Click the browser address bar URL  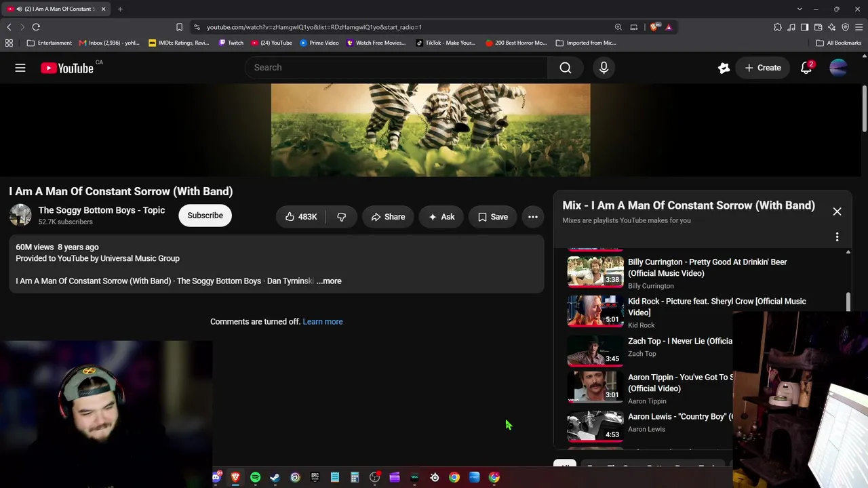[314, 27]
